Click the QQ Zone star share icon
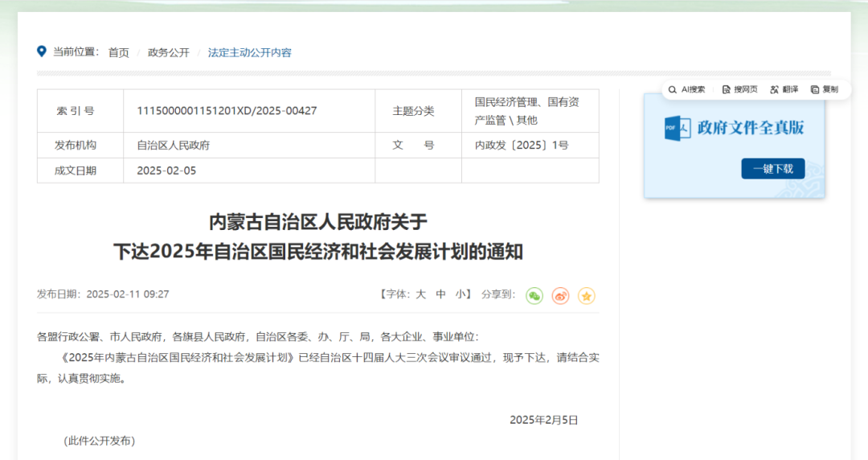868x460 pixels. pos(587,296)
